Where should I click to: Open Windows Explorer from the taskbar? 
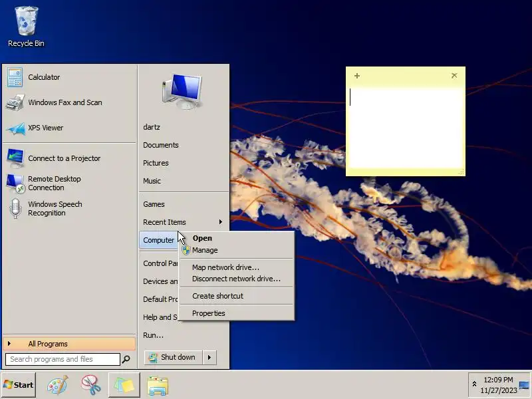click(x=158, y=385)
